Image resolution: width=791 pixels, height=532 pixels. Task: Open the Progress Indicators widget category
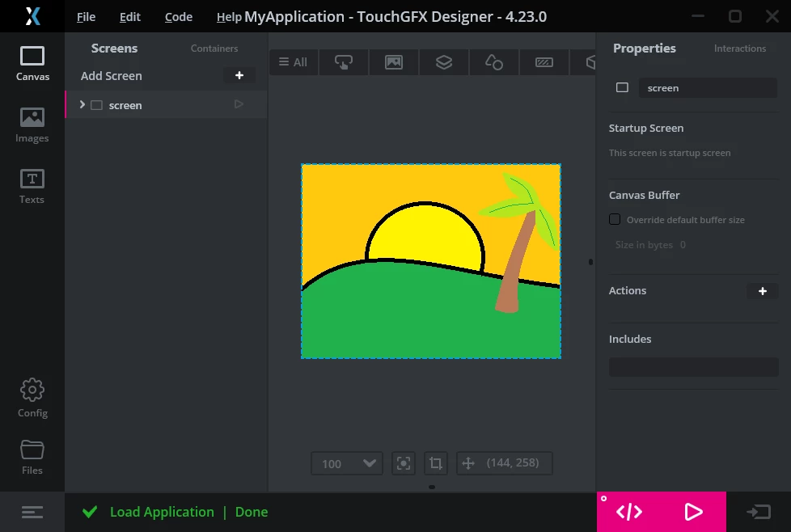544,62
